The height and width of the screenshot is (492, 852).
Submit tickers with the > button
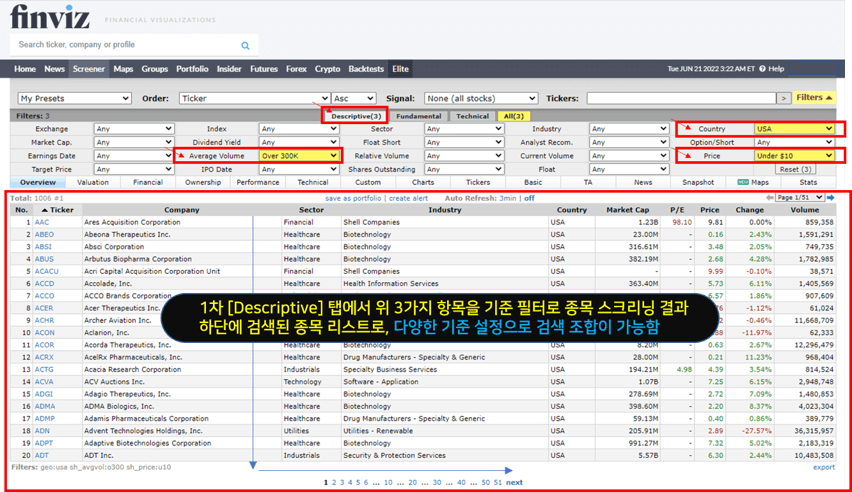pos(783,98)
